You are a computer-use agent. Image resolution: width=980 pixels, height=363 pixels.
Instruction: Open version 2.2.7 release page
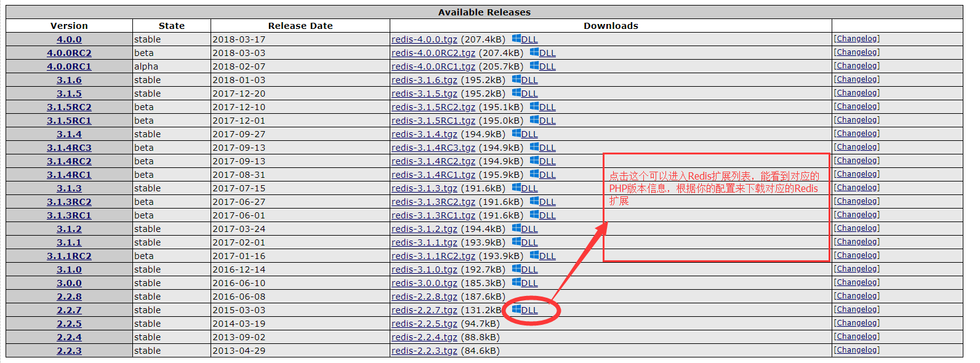pyautogui.click(x=69, y=310)
